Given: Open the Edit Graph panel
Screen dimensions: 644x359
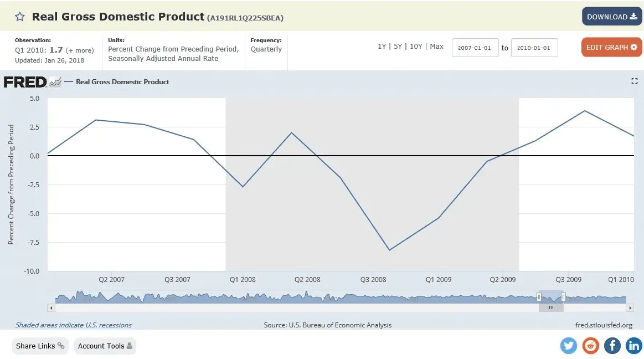Looking at the screenshot, I should (611, 48).
